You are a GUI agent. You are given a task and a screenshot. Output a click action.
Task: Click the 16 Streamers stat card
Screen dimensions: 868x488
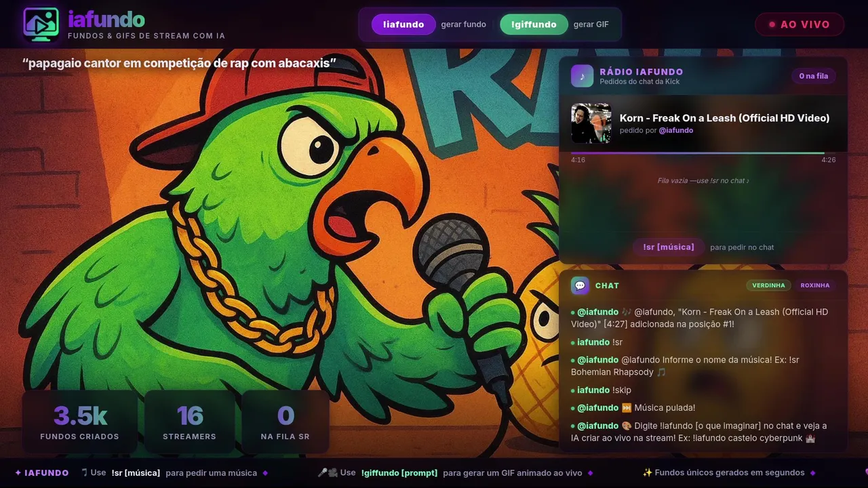[x=190, y=422]
